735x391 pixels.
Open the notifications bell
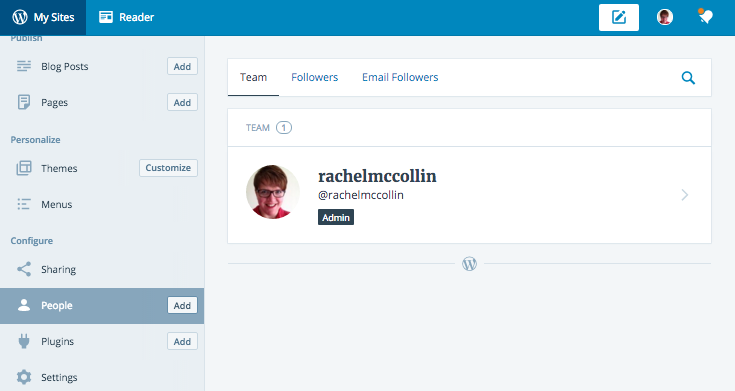tap(705, 17)
